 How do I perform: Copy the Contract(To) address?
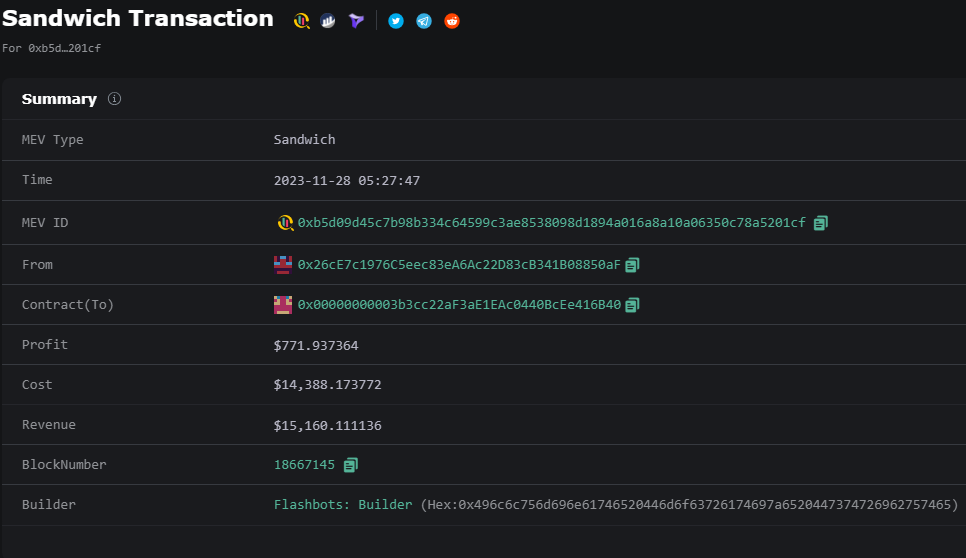pos(632,305)
